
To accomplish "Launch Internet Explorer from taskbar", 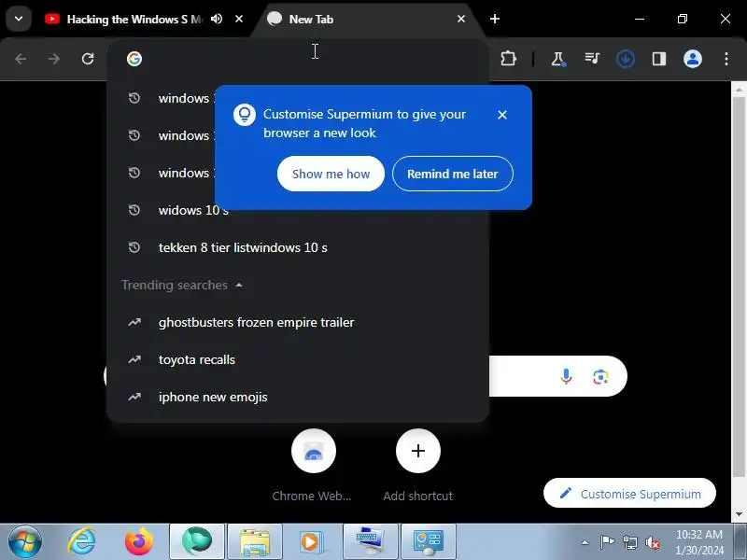I will click(82, 542).
